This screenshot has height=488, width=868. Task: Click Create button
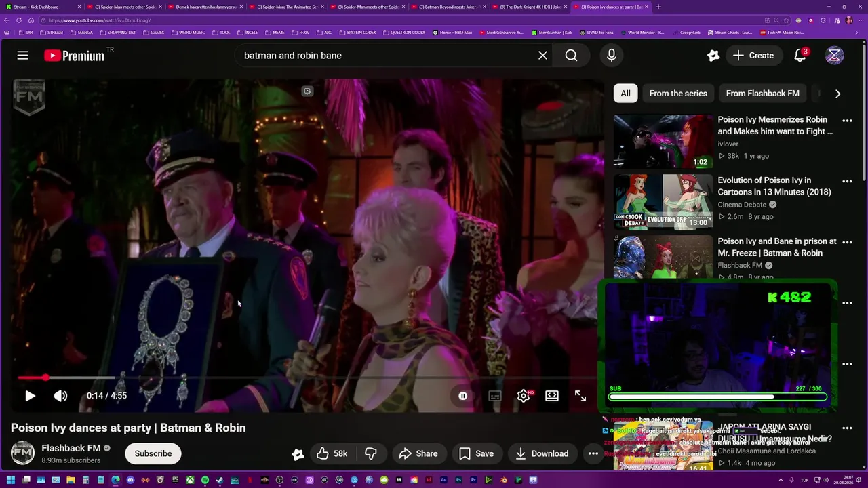tap(753, 56)
